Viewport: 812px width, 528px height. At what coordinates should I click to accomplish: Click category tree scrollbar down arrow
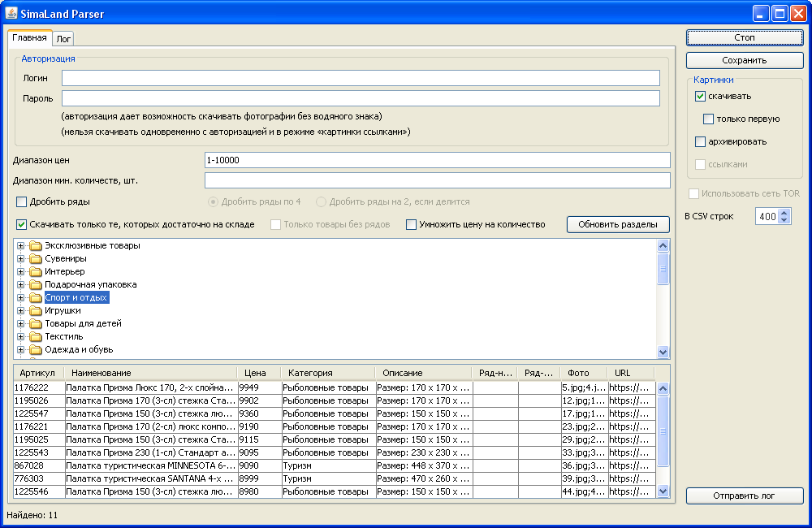663,352
